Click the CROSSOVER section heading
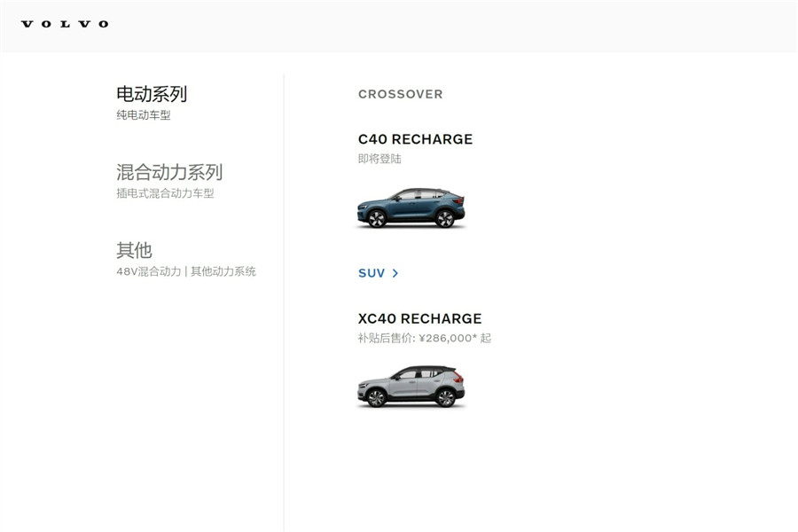 401,94
